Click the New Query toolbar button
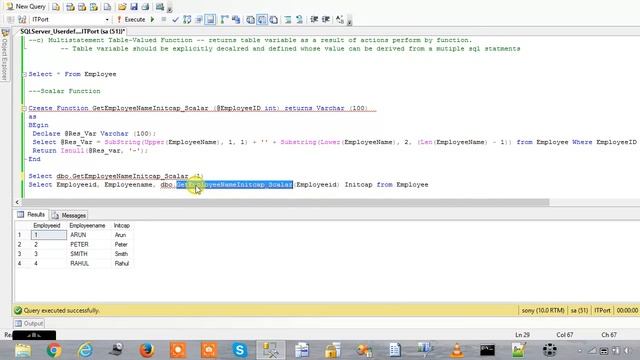Viewport: 640px width, 360px height. (x=26, y=7)
